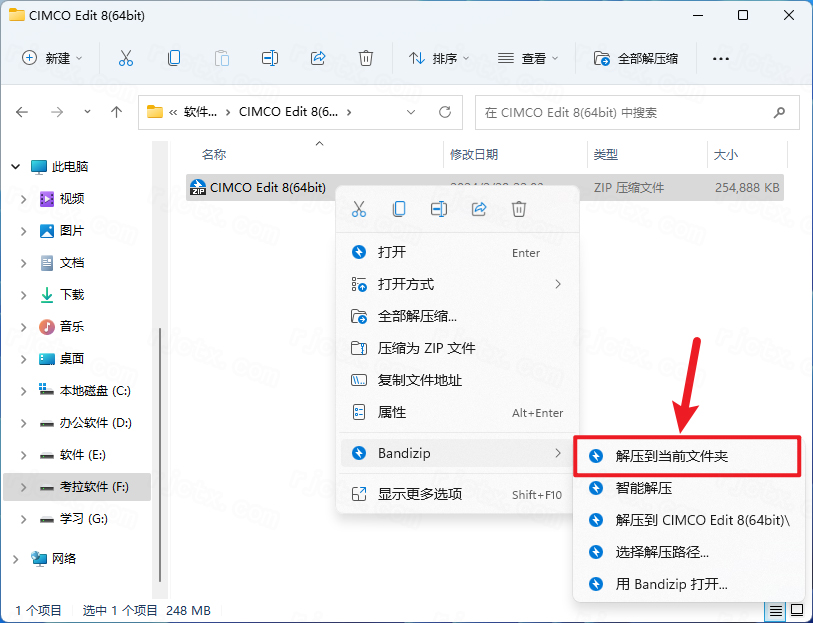
Task: Click the toolbar Copy icon
Action: (174, 58)
